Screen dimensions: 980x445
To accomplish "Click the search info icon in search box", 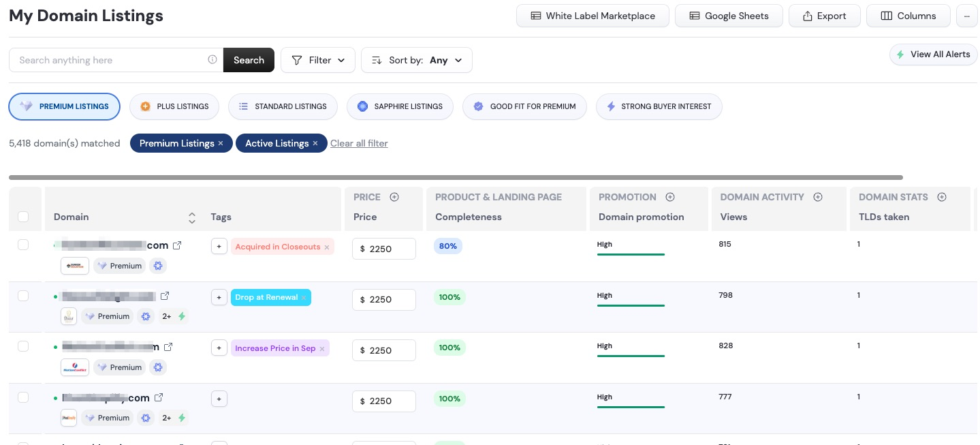I will (x=212, y=60).
